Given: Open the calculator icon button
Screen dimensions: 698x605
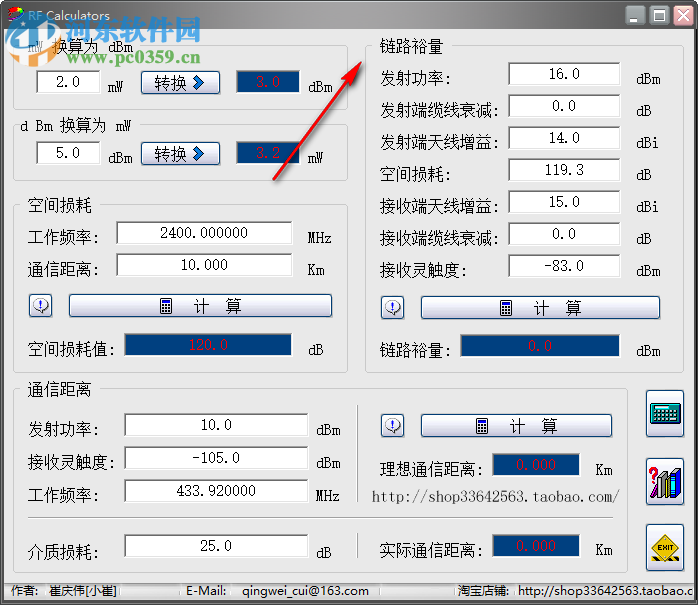Looking at the screenshot, I should (x=665, y=414).
